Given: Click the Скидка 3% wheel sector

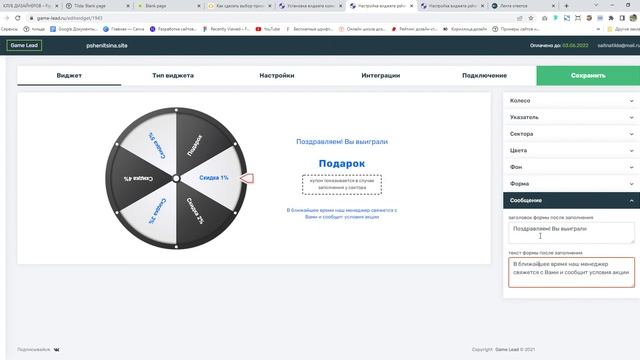Looking at the screenshot, I should pos(157,211).
